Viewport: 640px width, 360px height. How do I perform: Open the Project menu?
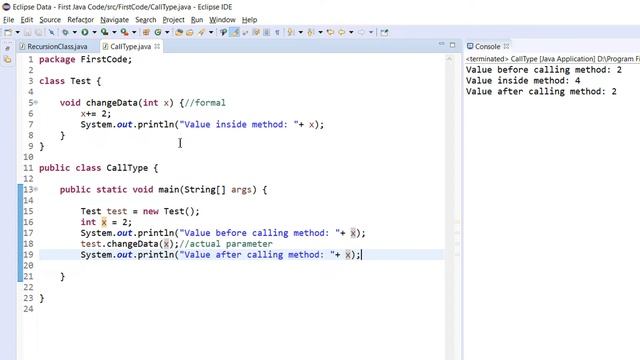tap(173, 20)
